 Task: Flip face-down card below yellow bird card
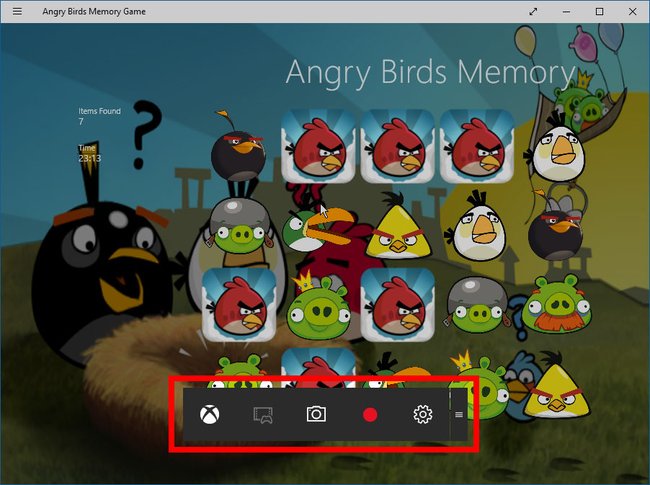click(x=398, y=305)
